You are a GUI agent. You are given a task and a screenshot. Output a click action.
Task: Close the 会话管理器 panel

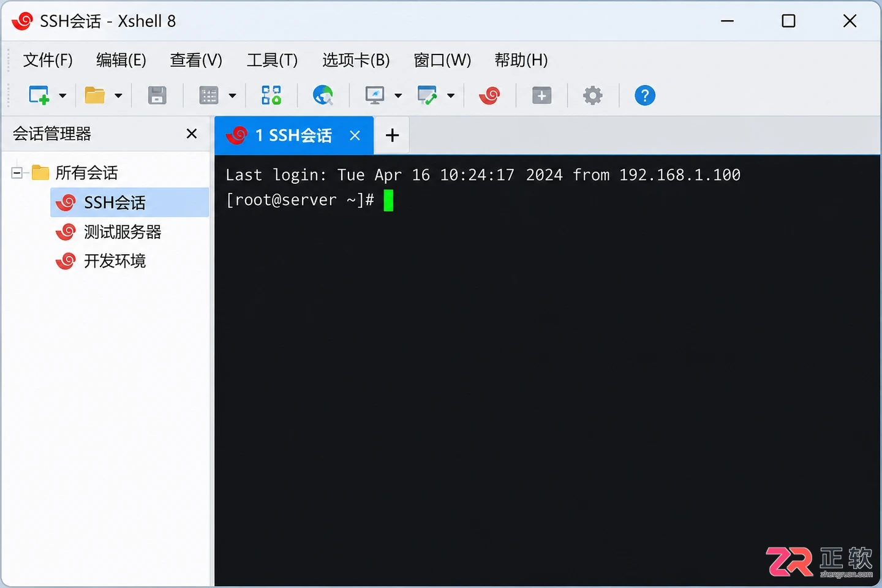click(x=192, y=134)
